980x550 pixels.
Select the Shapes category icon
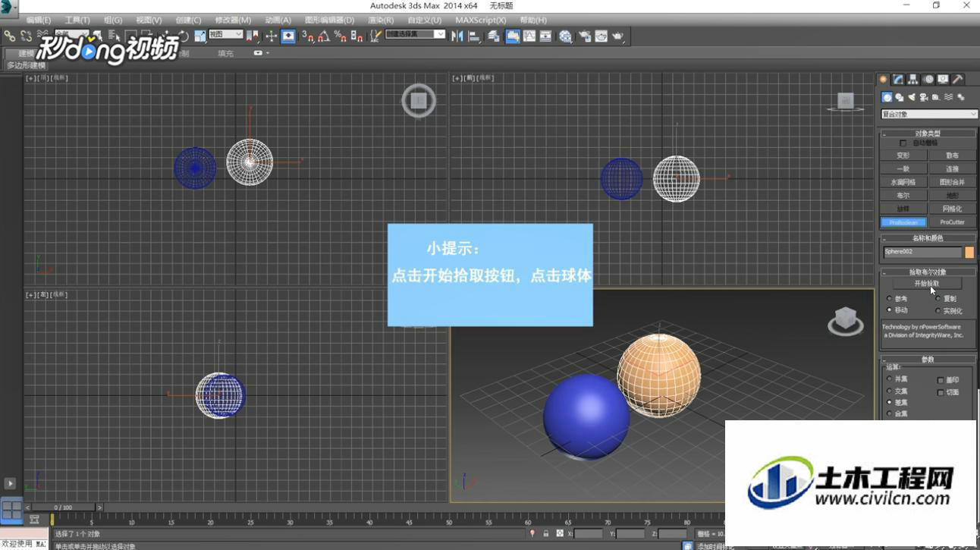[x=900, y=97]
